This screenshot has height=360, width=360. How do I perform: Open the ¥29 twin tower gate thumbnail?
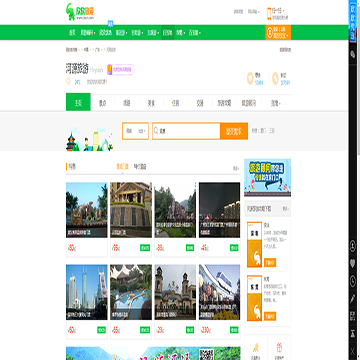click(x=175, y=292)
